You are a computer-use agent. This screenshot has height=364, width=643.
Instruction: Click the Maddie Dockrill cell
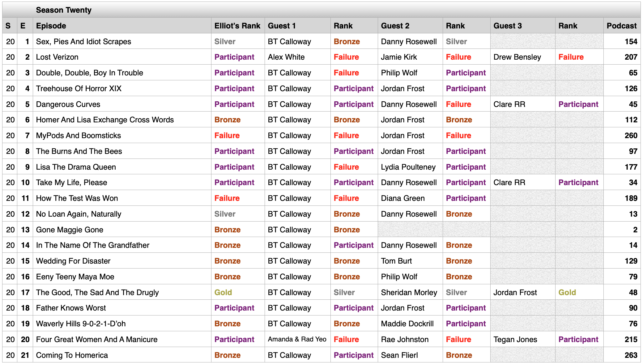pyautogui.click(x=407, y=324)
